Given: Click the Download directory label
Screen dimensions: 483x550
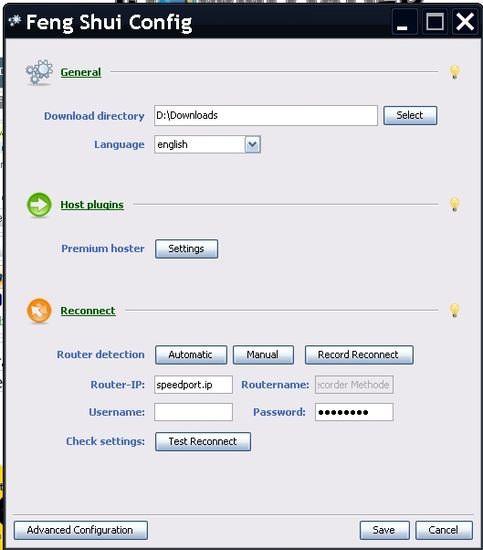Looking at the screenshot, I should click(x=94, y=116).
